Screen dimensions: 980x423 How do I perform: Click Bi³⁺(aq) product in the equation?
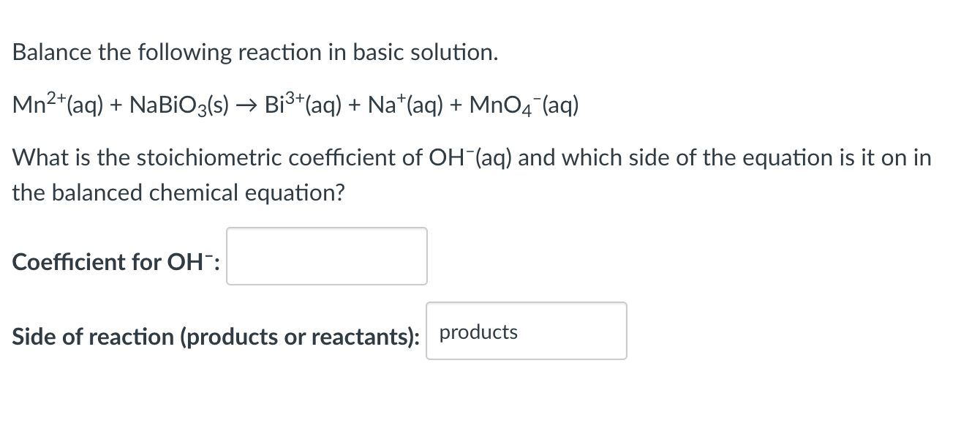(x=304, y=104)
